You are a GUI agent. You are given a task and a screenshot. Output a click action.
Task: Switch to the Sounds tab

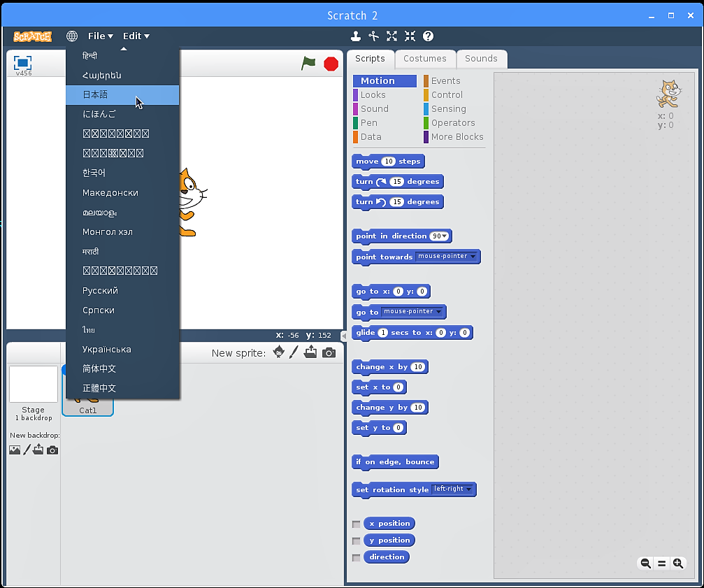coord(481,59)
